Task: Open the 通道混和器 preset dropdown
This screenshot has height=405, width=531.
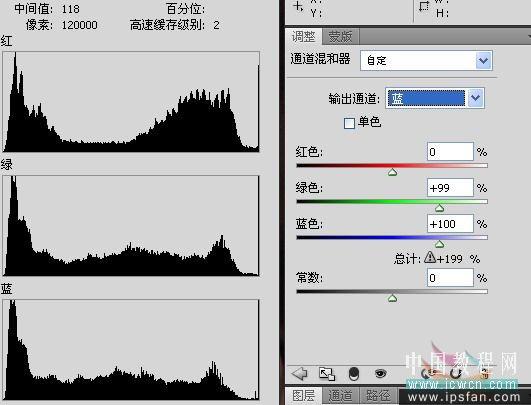Action: click(x=426, y=61)
